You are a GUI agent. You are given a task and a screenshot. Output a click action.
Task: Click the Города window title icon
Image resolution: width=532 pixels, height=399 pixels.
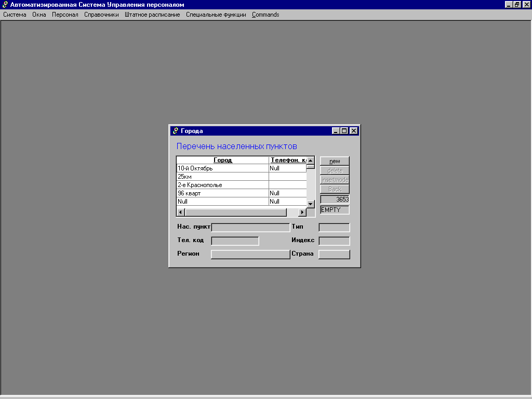[x=175, y=131]
